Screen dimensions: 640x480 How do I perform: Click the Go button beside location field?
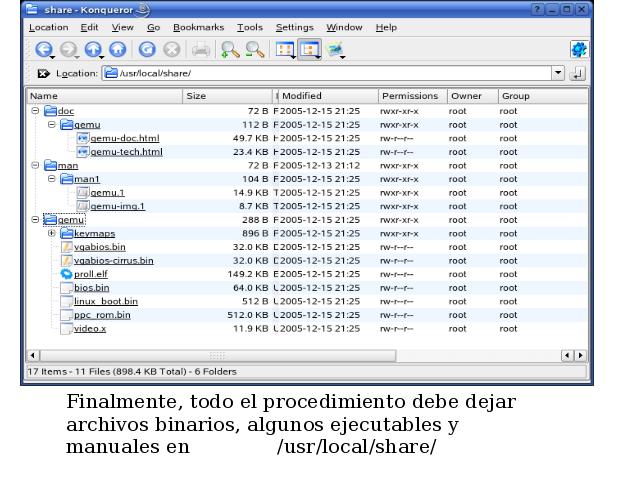[578, 73]
